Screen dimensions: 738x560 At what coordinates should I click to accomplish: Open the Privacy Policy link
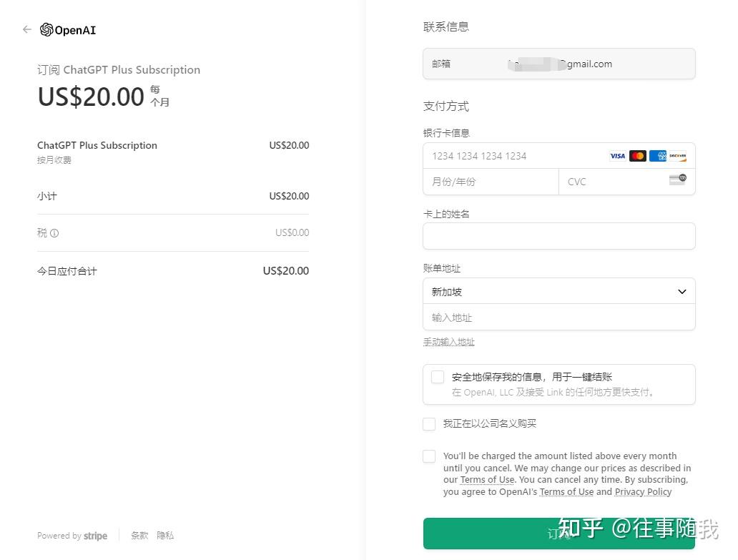pos(642,491)
